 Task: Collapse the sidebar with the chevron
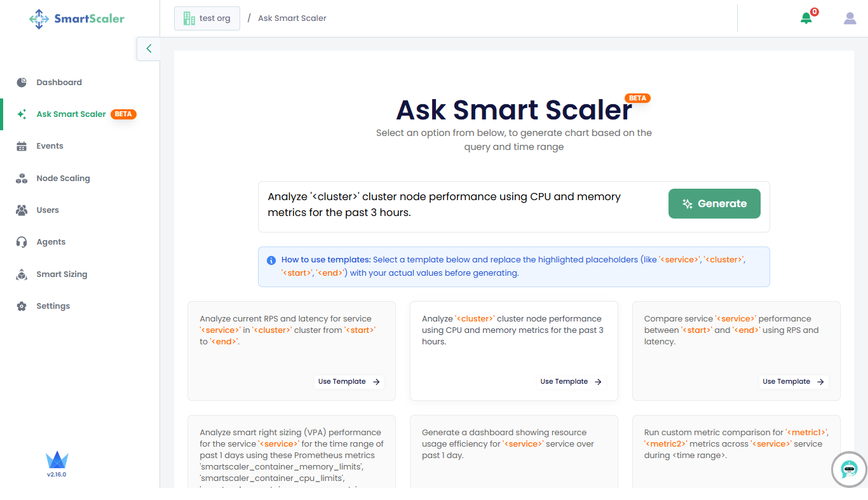(x=149, y=48)
